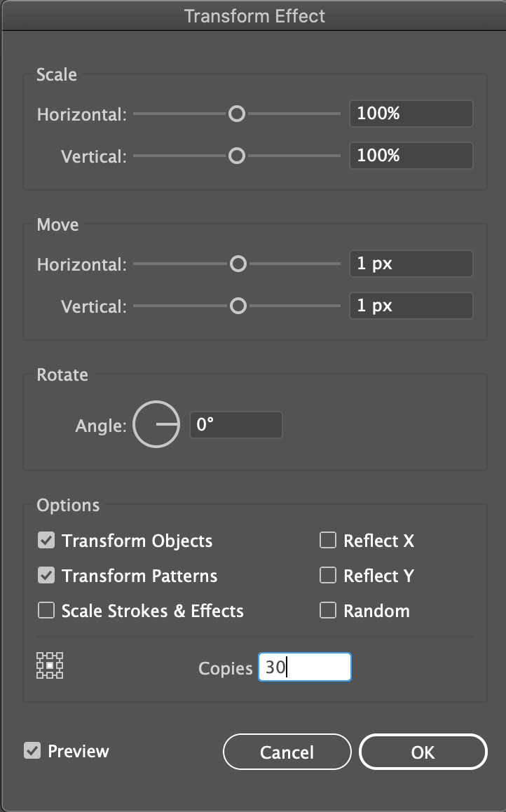The height and width of the screenshot is (812, 506).
Task: Click the OK button
Action: coord(423,751)
